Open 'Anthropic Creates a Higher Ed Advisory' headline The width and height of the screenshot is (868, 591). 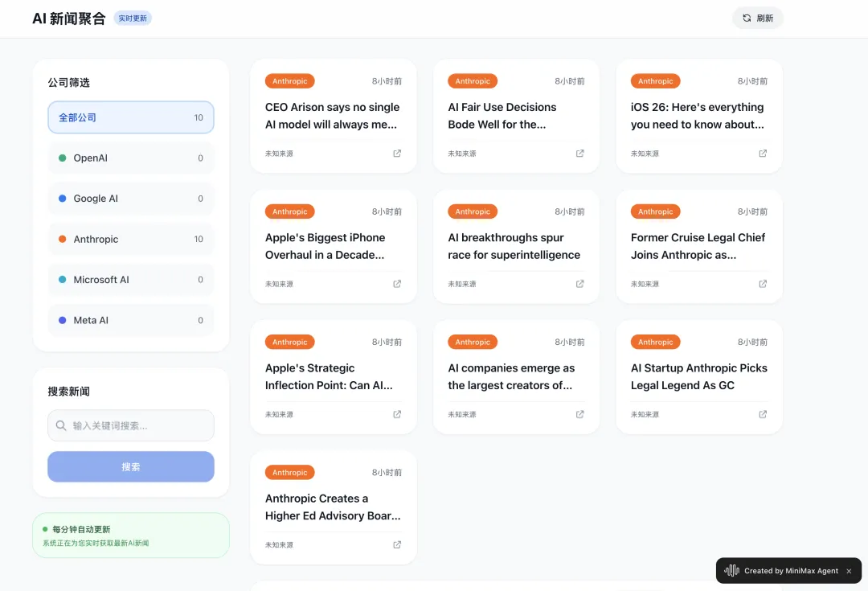click(333, 507)
